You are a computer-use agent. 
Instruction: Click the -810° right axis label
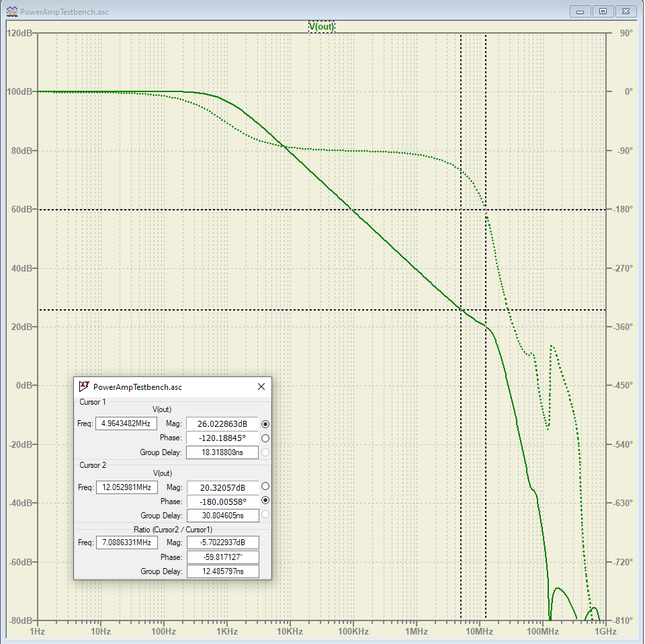pos(623,620)
